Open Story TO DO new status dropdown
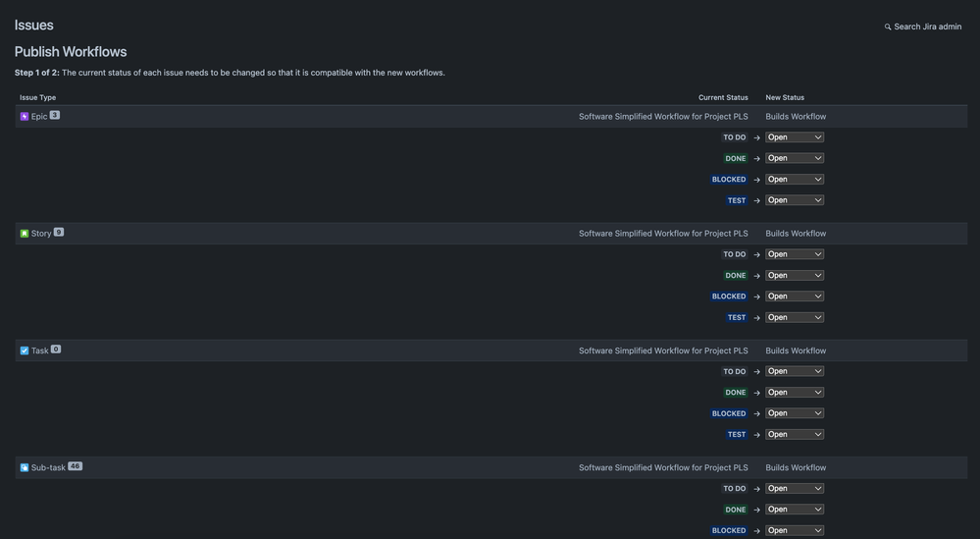980x539 pixels. [x=795, y=254]
